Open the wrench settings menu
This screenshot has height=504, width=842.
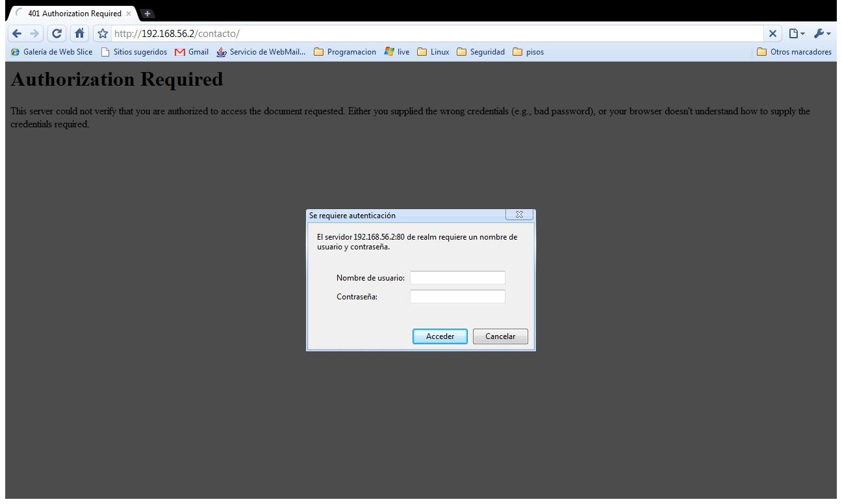tap(823, 34)
